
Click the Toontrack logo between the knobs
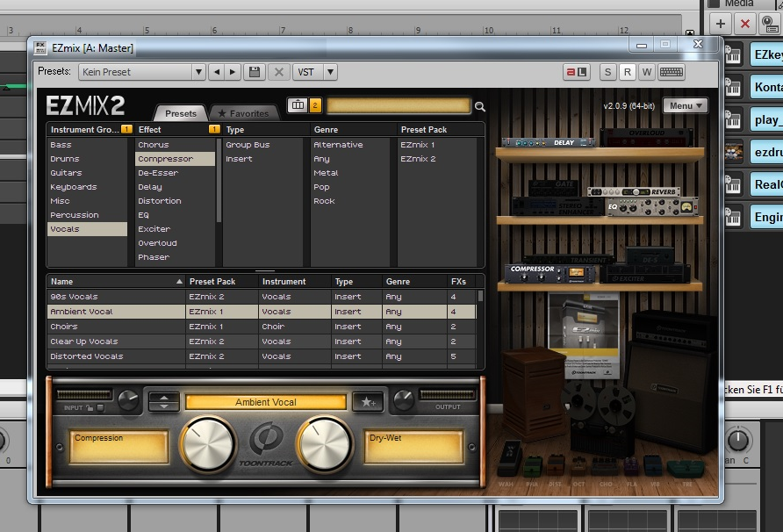click(x=266, y=442)
